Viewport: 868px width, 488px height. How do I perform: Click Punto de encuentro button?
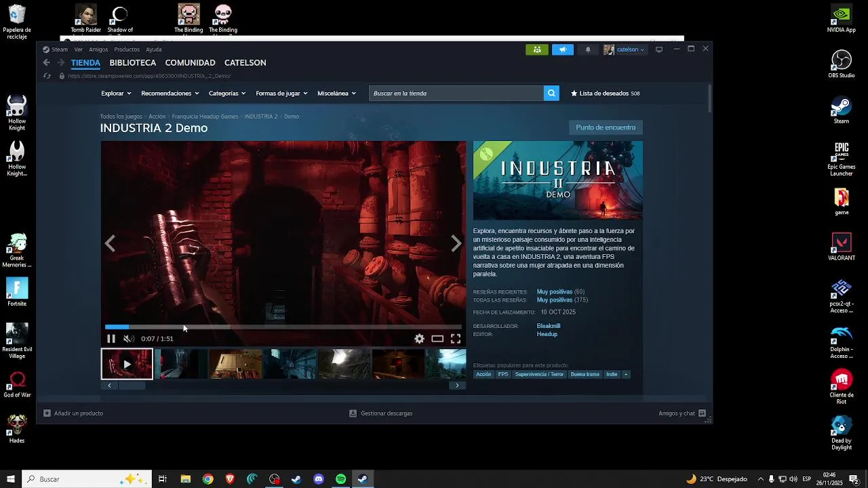pyautogui.click(x=606, y=127)
